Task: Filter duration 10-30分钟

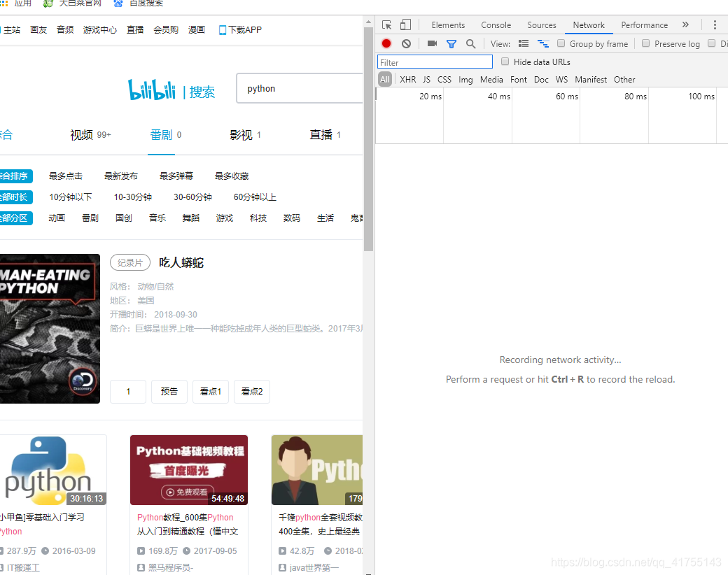Action: (x=133, y=197)
